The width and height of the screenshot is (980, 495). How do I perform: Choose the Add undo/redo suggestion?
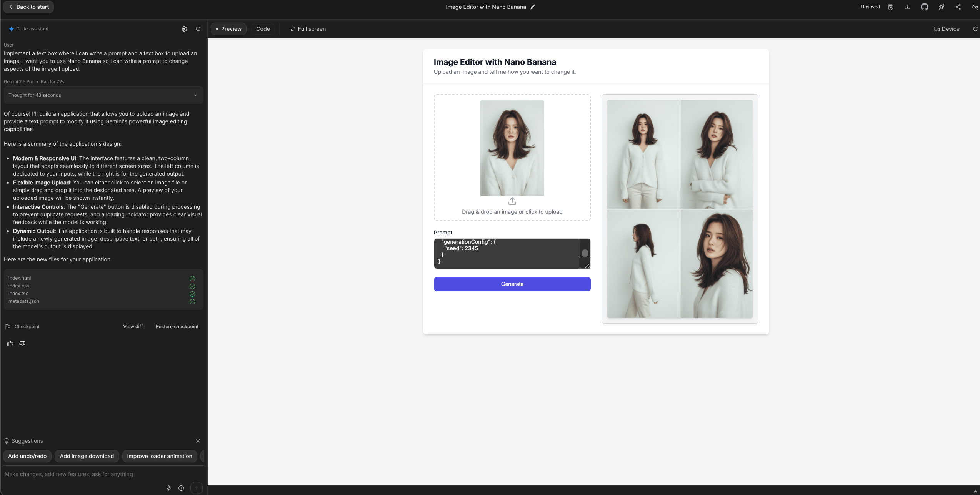[x=27, y=456]
